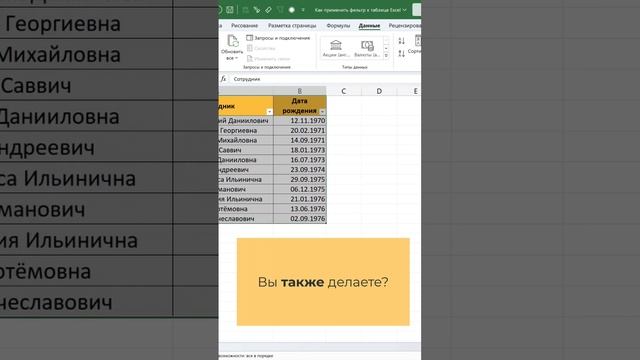This screenshot has width=640, height=360.
Task: Open the Разметка страницы tab
Action: pyautogui.click(x=292, y=26)
